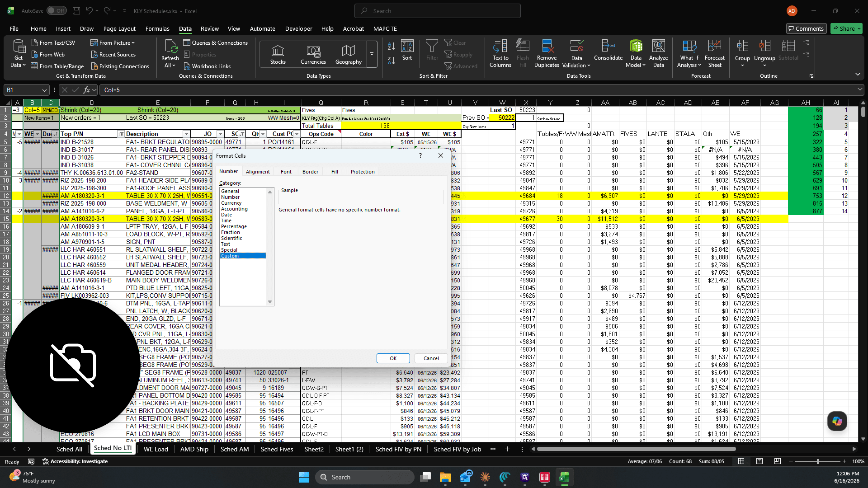Select Currency in the Category list
The width and height of the screenshot is (868, 488).
click(x=231, y=203)
